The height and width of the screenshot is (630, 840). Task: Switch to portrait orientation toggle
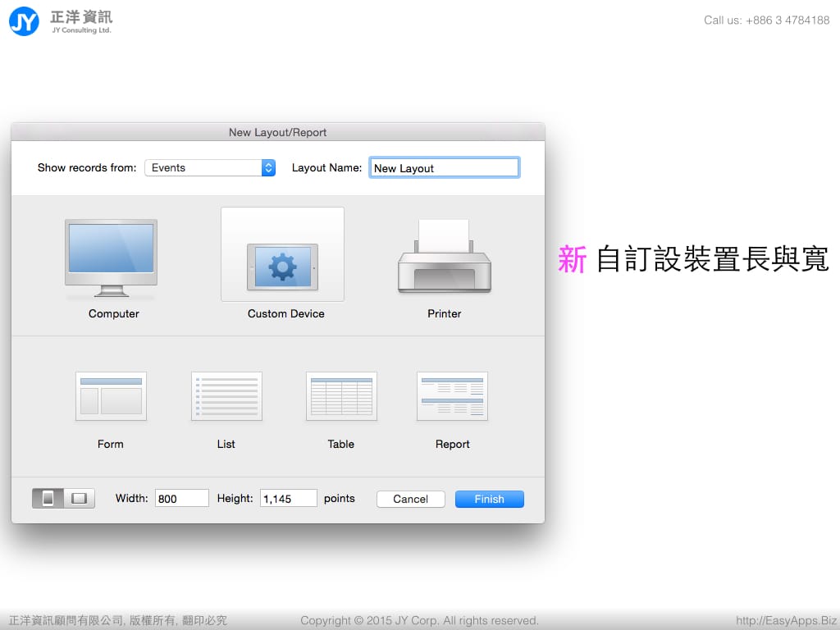coord(48,498)
